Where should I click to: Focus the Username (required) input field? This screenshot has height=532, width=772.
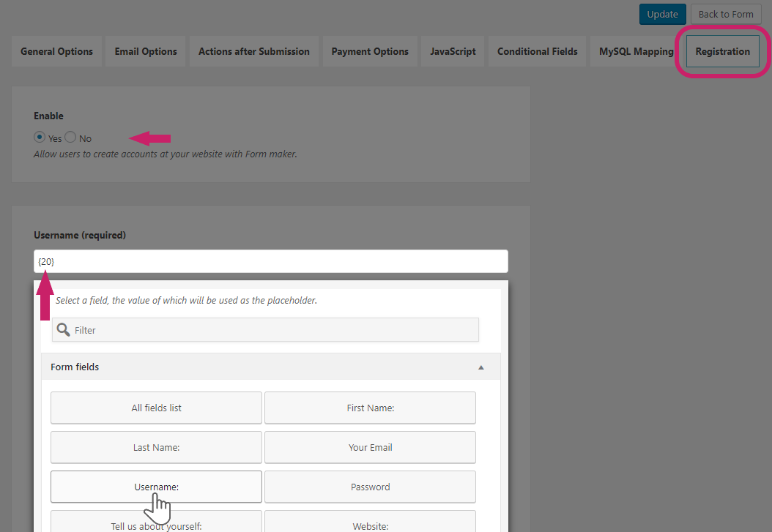(271, 261)
